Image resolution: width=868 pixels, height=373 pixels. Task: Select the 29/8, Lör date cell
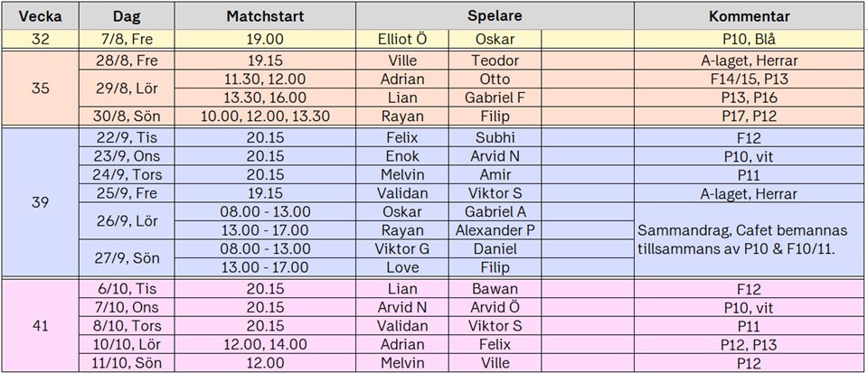[127, 89]
